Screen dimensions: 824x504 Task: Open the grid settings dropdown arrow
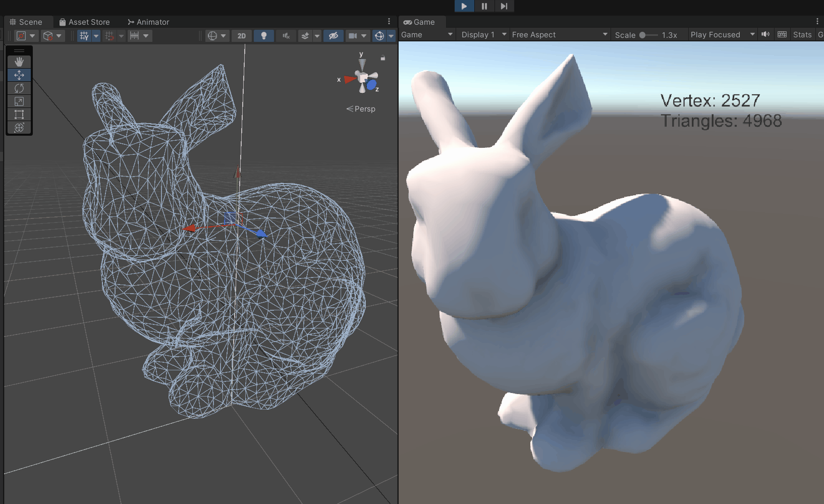coord(96,36)
